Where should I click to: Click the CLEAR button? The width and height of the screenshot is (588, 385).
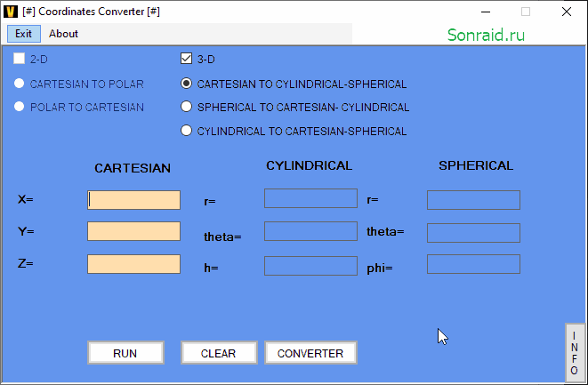[x=219, y=353]
